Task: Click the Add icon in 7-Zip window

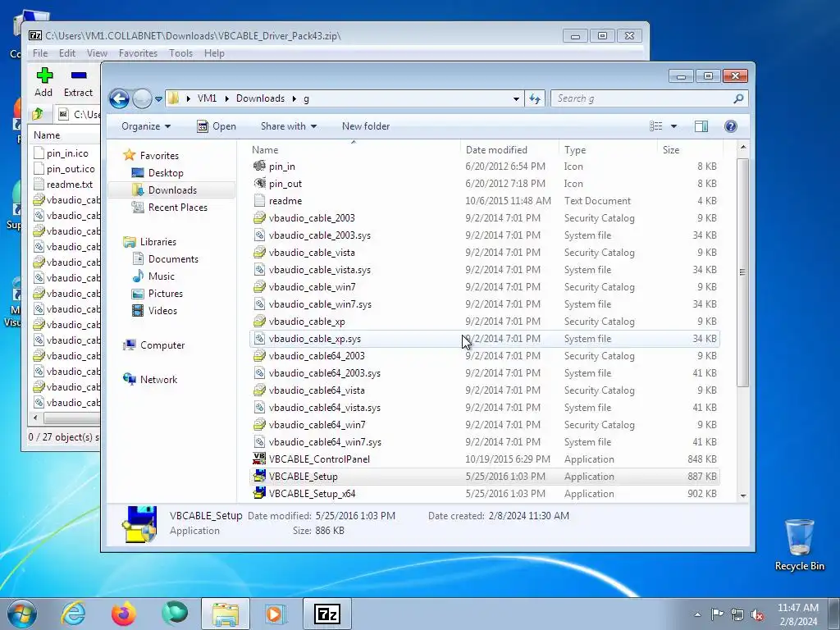Action: [x=44, y=75]
